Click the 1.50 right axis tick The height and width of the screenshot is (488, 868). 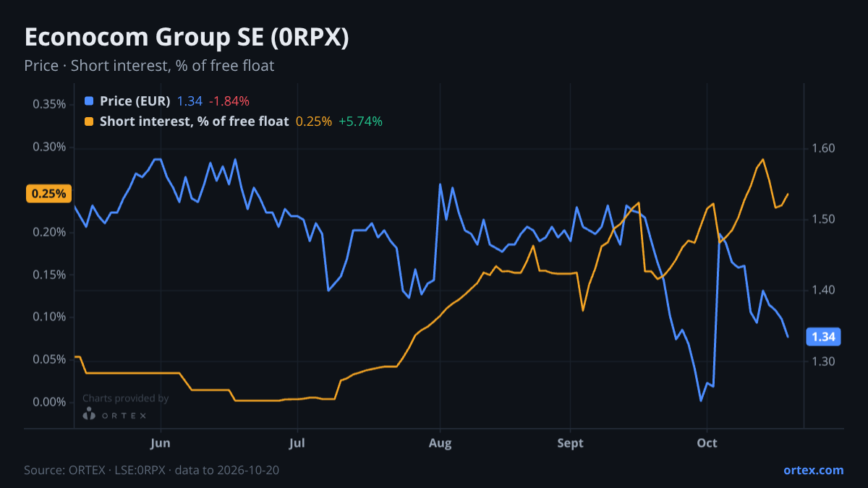[x=823, y=219]
